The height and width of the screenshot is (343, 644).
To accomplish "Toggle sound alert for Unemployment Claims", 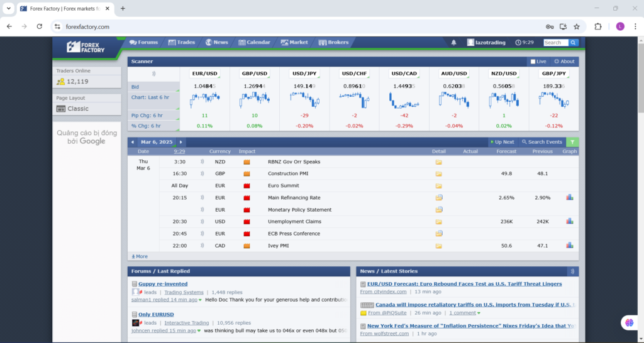I will pyautogui.click(x=202, y=222).
